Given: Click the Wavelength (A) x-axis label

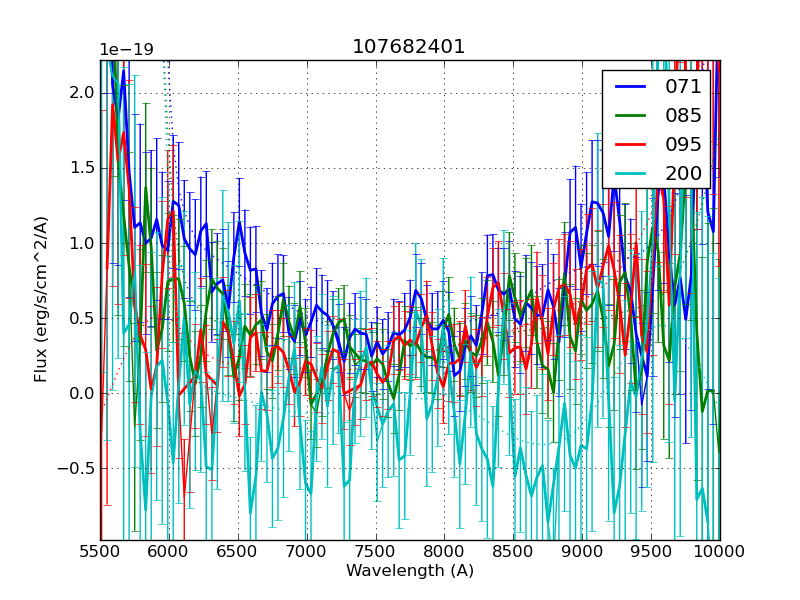Looking at the screenshot, I should (x=410, y=571).
